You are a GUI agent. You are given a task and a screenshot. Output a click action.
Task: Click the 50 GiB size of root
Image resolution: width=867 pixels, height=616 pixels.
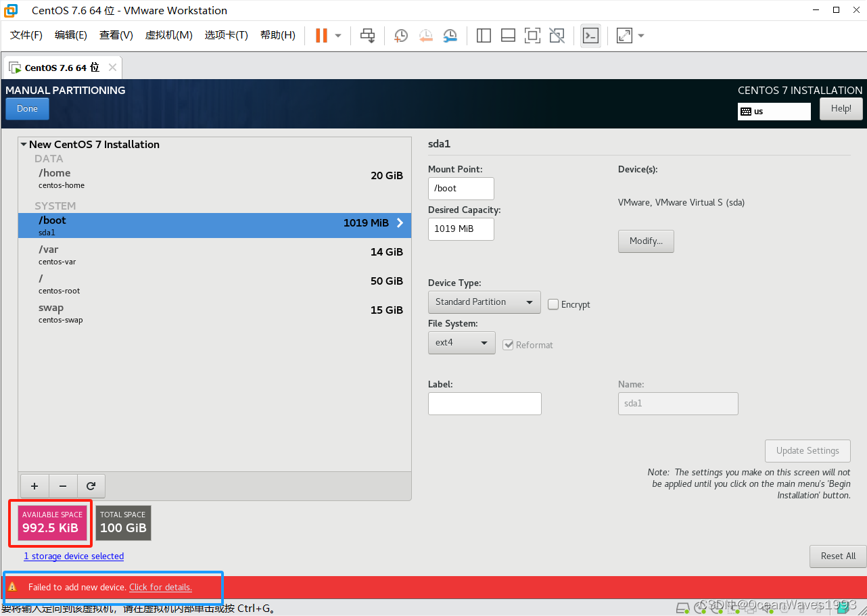coord(387,281)
